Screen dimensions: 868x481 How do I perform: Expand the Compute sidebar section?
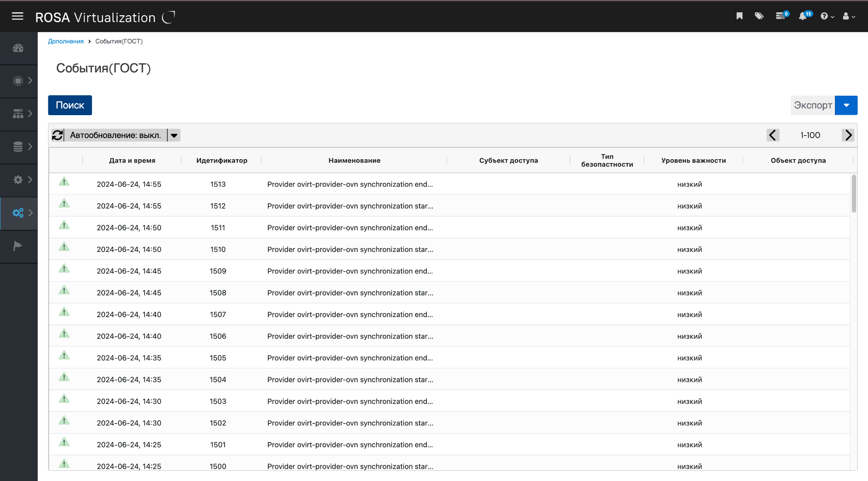click(x=19, y=80)
